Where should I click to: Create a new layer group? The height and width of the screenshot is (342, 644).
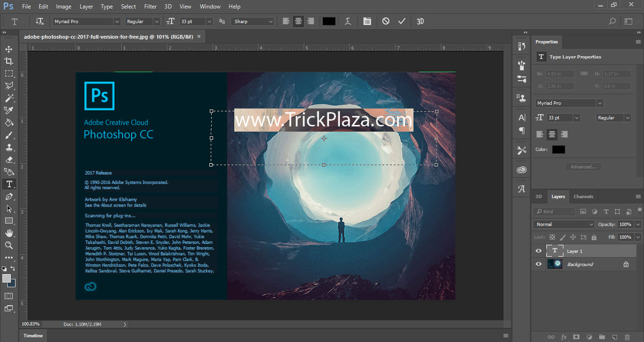pos(602,337)
